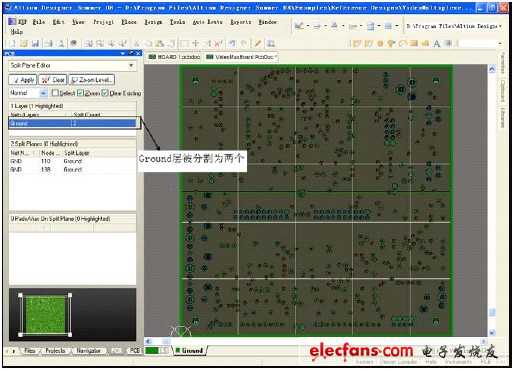The height and width of the screenshot is (371, 513).
Task: Click the pencil cross-probe toolbar icon
Action: 258,44
